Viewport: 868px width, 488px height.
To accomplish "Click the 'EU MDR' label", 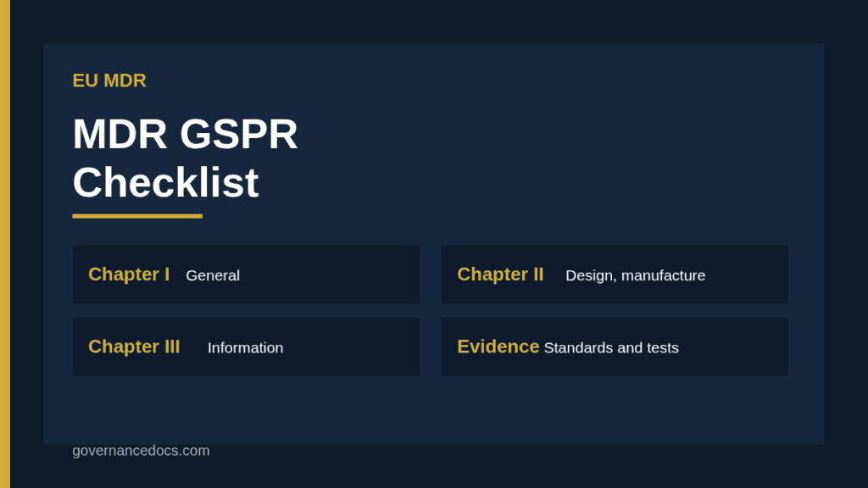I will (x=109, y=80).
